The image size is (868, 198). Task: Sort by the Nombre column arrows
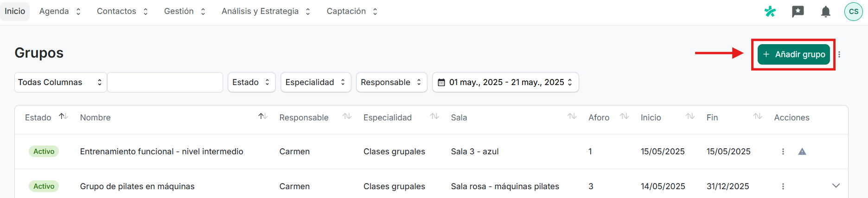pyautogui.click(x=263, y=117)
